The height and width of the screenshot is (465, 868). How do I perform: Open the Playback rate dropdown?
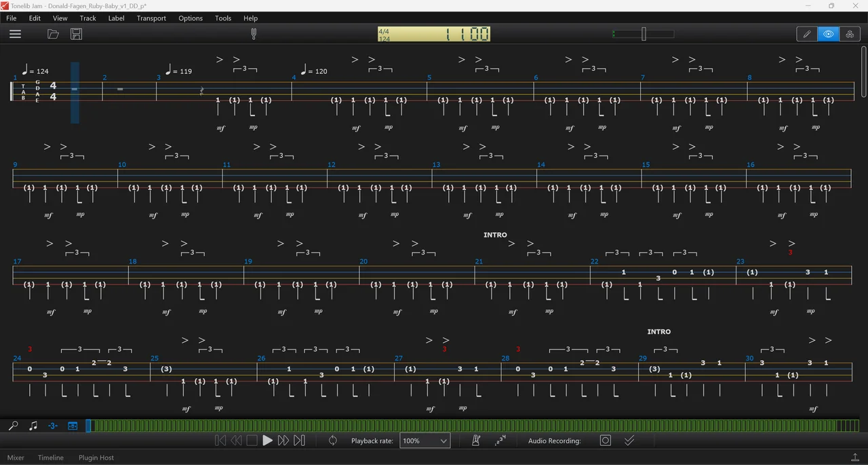(425, 441)
